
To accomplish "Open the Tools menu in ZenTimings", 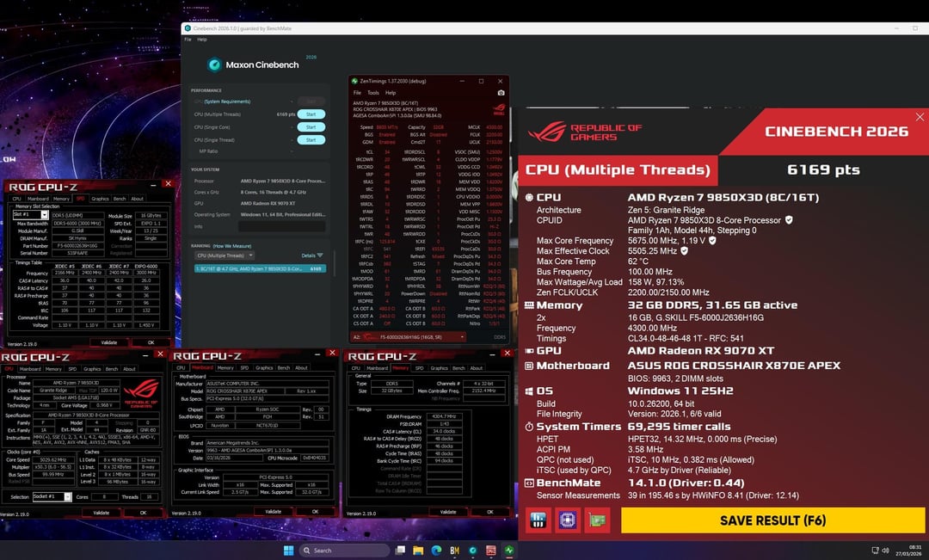I will 372,92.
